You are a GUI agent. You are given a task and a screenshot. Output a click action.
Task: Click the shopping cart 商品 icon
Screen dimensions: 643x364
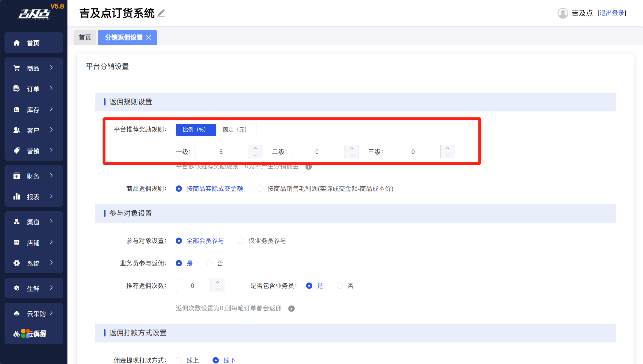coord(17,68)
